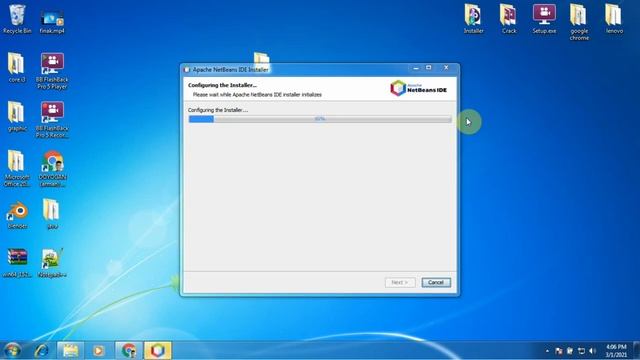Screen dimensions: 640x360
Task: Click the Configuring the Installer heading text
Action: [222, 85]
